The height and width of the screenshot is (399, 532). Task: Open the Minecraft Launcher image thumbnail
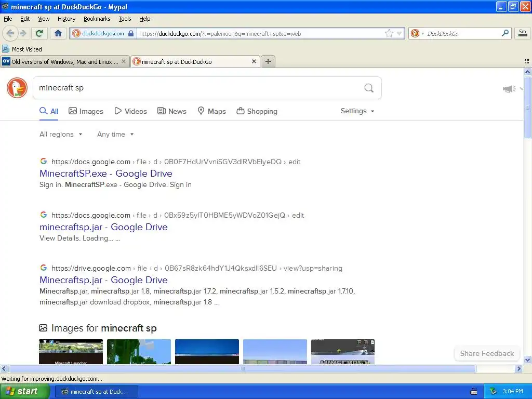click(71, 352)
